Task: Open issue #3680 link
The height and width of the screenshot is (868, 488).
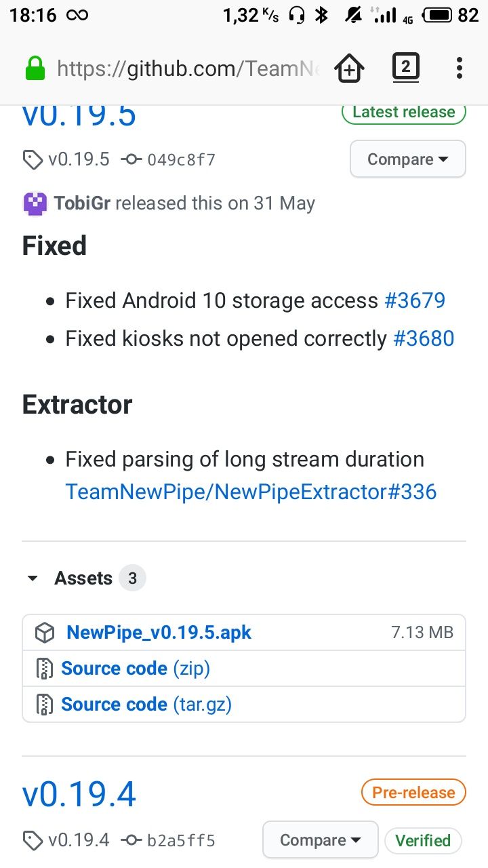Action: pos(424,338)
